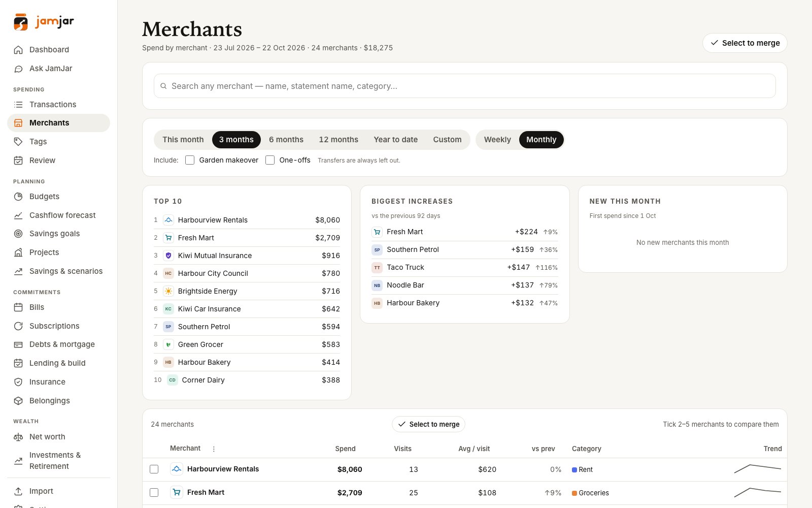Open the Merchant column options menu
This screenshot has width=812, height=508.
pos(214,449)
